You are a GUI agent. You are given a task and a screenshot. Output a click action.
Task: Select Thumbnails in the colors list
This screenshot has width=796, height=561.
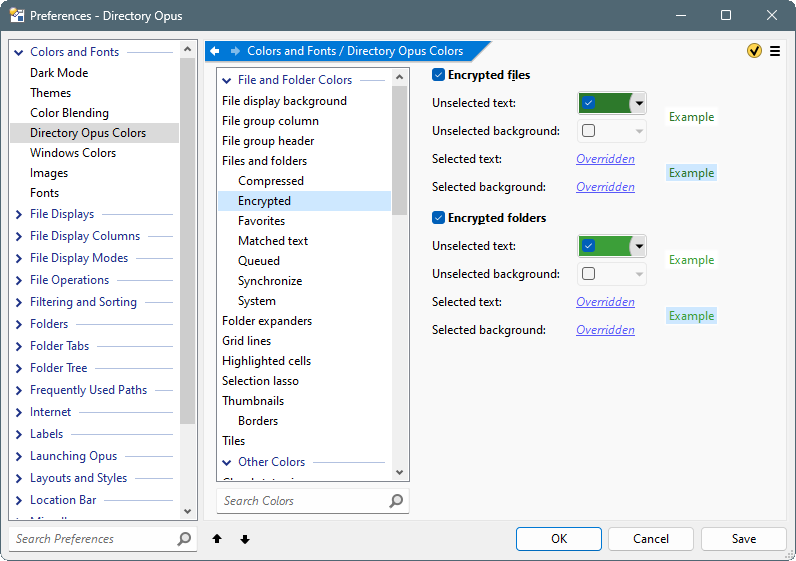[x=253, y=401]
